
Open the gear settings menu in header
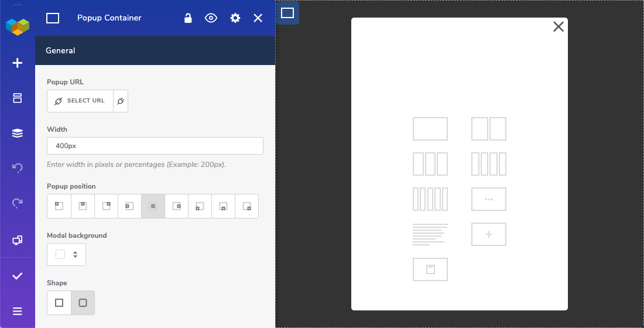[x=235, y=18]
